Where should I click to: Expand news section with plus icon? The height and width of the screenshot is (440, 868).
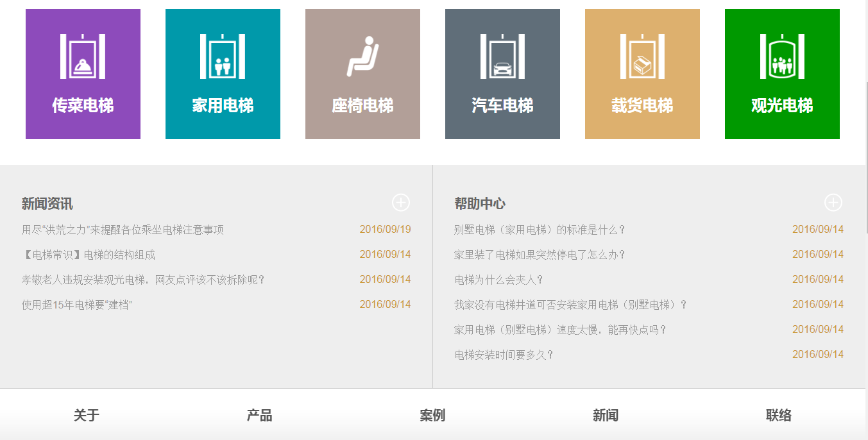click(x=401, y=203)
